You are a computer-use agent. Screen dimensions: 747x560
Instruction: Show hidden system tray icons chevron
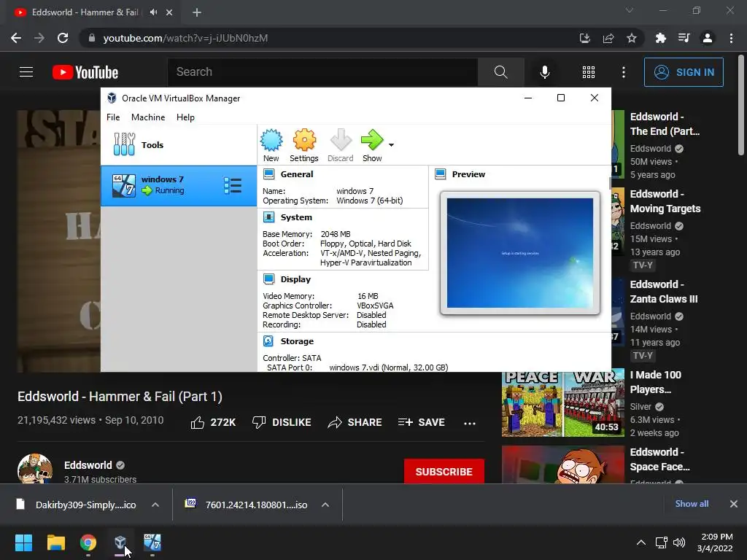point(641,542)
